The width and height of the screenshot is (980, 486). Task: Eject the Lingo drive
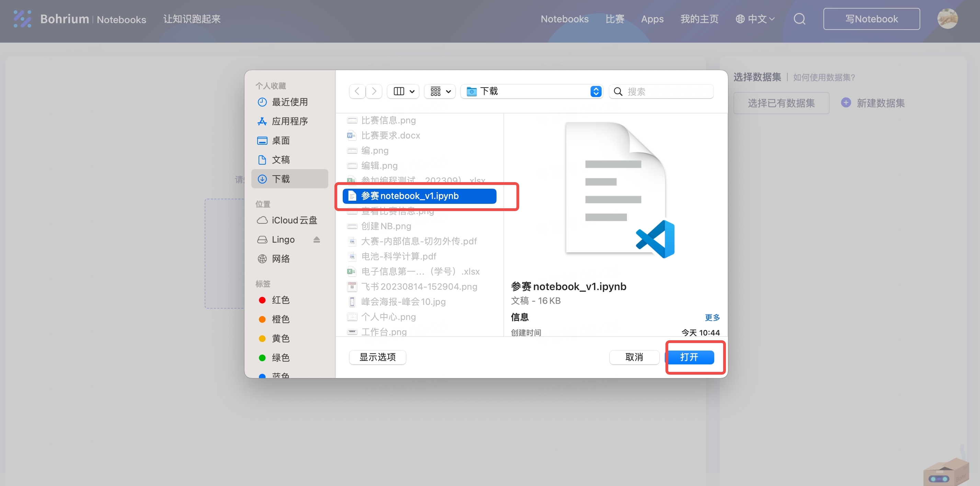[317, 239]
